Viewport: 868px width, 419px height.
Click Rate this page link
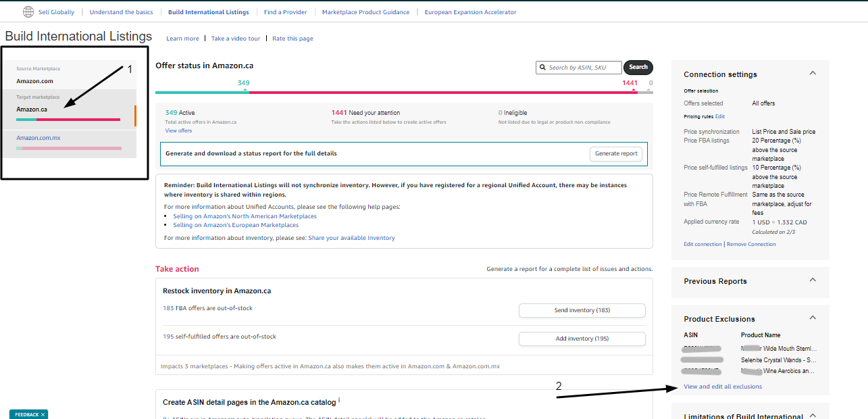(293, 39)
